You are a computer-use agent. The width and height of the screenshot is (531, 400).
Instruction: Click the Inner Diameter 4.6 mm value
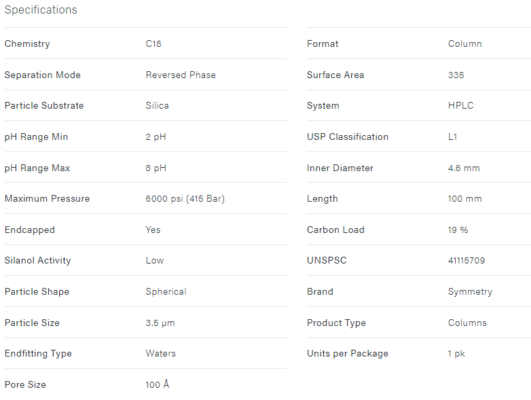click(464, 168)
